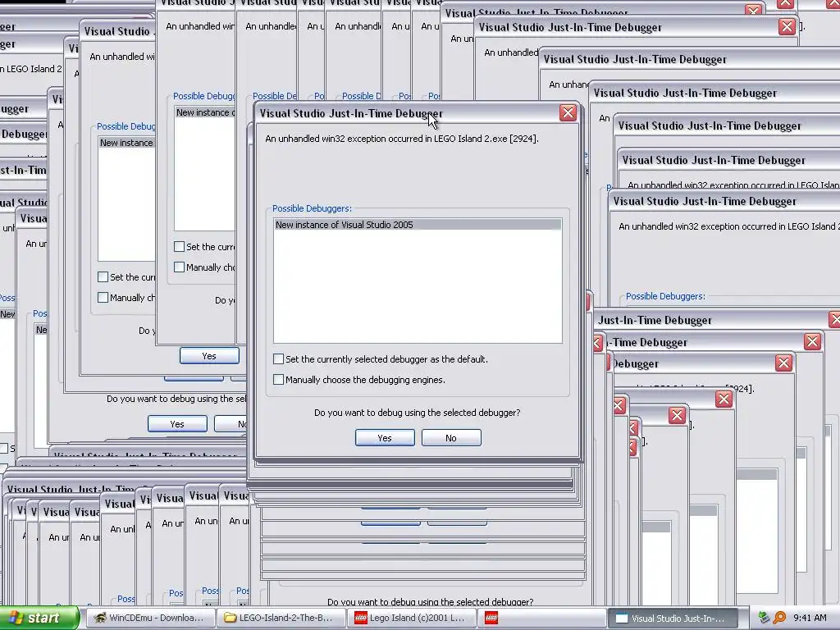Switch to 'Lego Island (c)2001 L...' taskbar item
The width and height of the screenshot is (840, 630).
(x=411, y=618)
